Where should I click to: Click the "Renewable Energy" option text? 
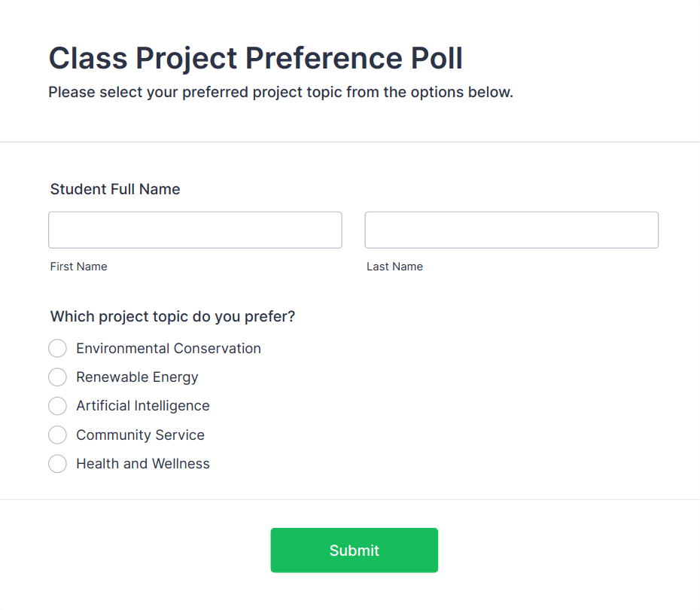click(137, 377)
